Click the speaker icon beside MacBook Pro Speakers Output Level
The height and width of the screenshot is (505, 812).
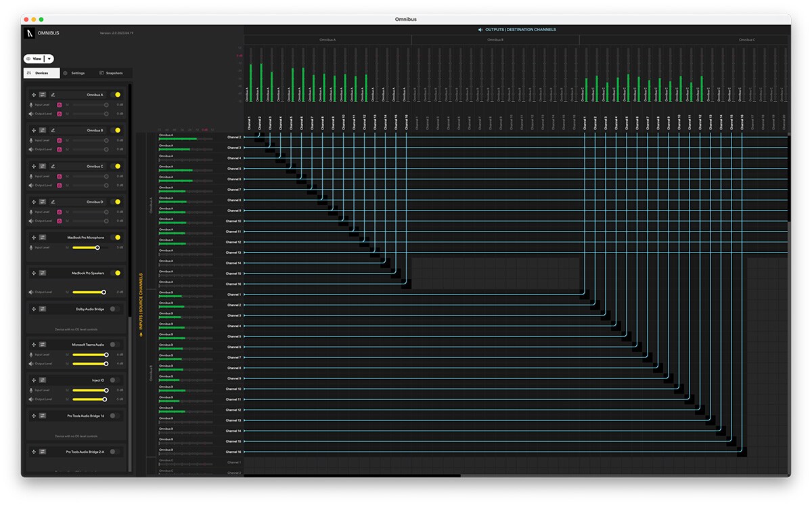[x=31, y=292]
